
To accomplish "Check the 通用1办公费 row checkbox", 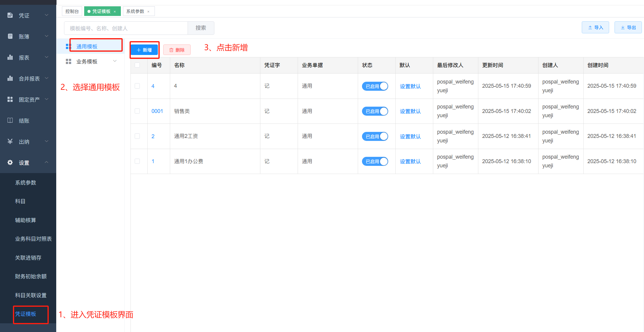I will 137,161.
